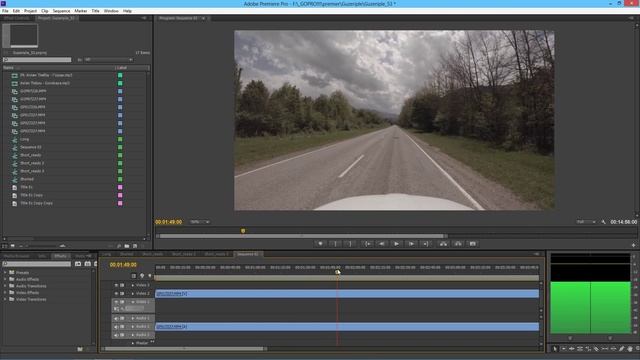The image size is (640, 360).
Task: Click the timeline horizontal zoom scrollbar
Action: [x=184, y=349]
